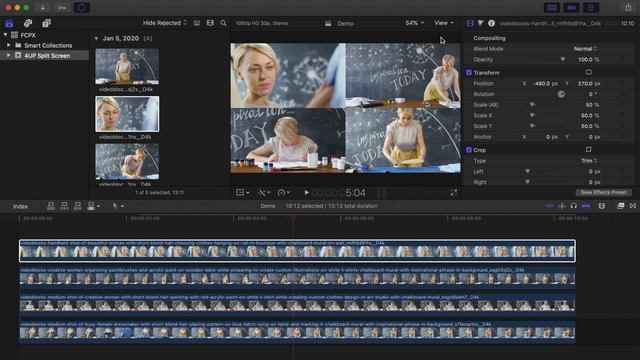This screenshot has width=640, height=360.
Task: Select the first browser clip thumbnail
Action: tap(127, 67)
